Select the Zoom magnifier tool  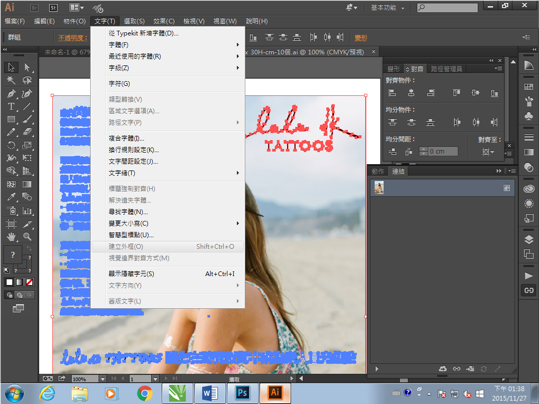27,237
